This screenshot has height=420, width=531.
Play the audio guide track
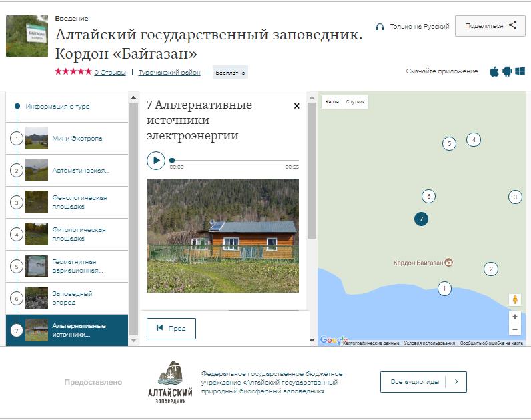pyautogui.click(x=155, y=160)
